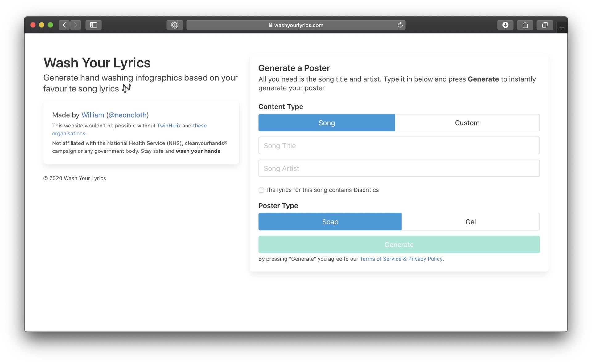Switch content type to Custom
592x364 pixels.
[467, 123]
